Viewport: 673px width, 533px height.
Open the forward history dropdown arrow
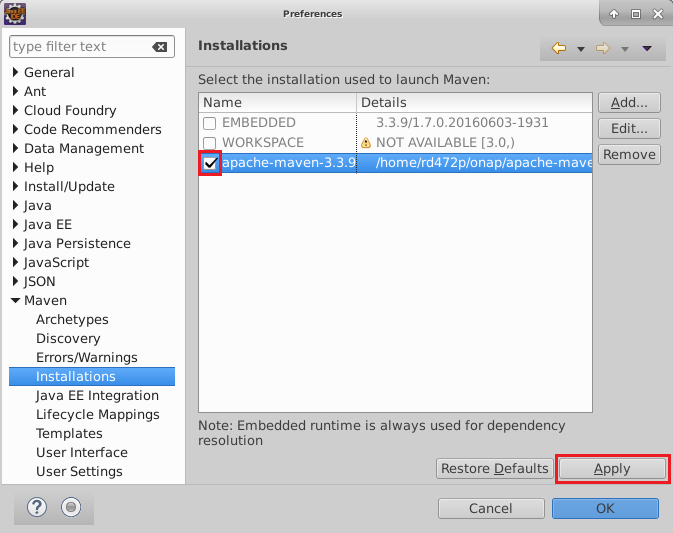pos(625,49)
